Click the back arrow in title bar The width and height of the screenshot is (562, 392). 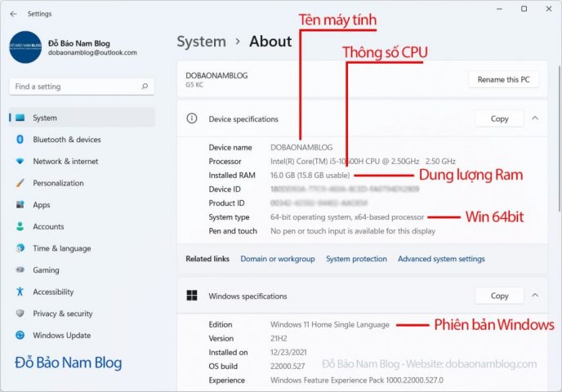coord(13,13)
